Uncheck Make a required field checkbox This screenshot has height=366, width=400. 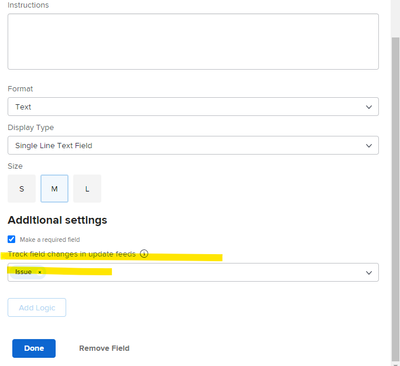pyautogui.click(x=11, y=239)
